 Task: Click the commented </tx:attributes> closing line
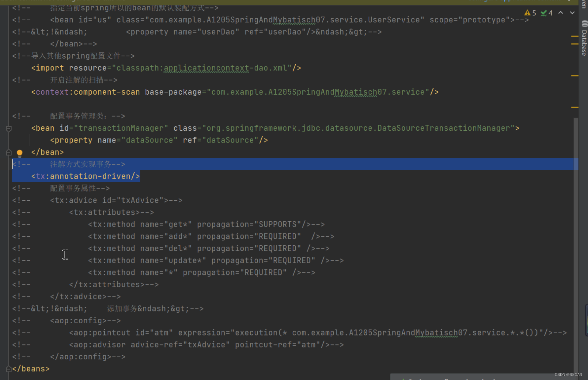coord(86,285)
